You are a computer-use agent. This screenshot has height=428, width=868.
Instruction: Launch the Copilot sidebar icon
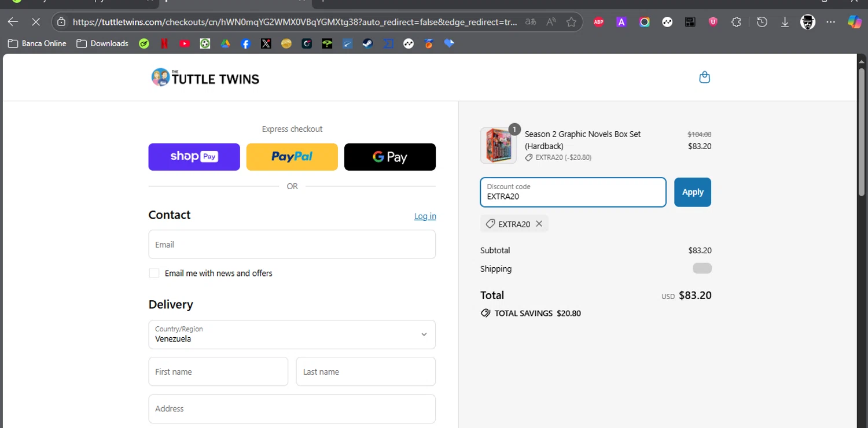(x=855, y=22)
